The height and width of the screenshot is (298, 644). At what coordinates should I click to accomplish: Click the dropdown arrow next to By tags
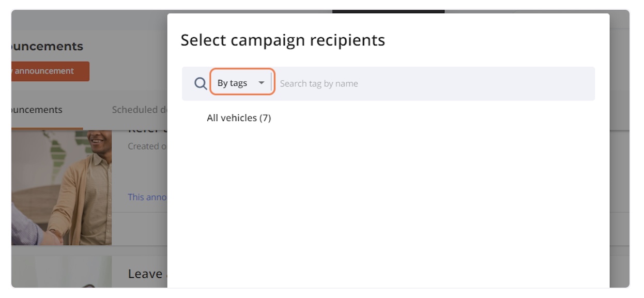coord(262,83)
